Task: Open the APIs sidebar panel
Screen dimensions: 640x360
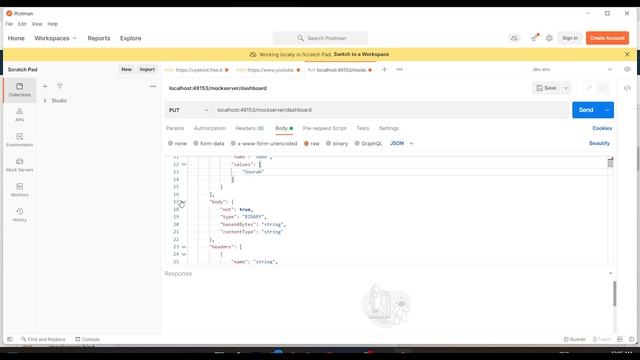Action: tap(20, 115)
